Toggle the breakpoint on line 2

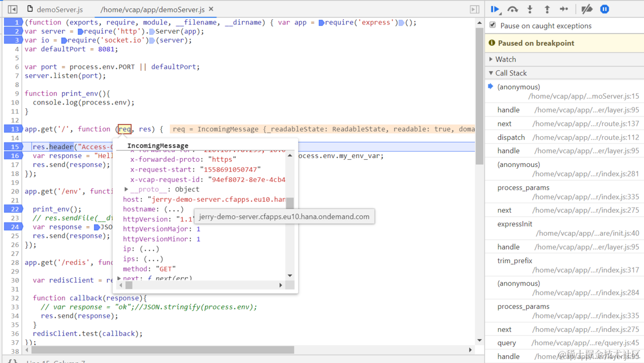click(x=14, y=31)
